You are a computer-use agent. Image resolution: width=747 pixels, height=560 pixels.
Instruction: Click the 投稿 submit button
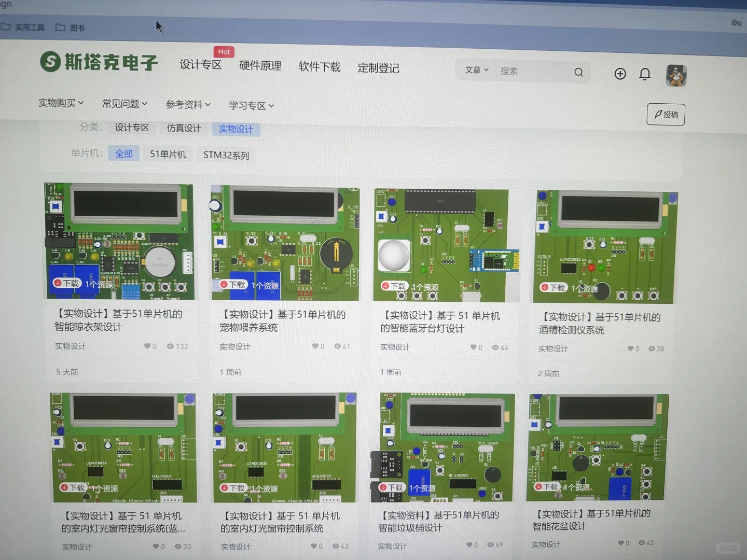tap(666, 115)
